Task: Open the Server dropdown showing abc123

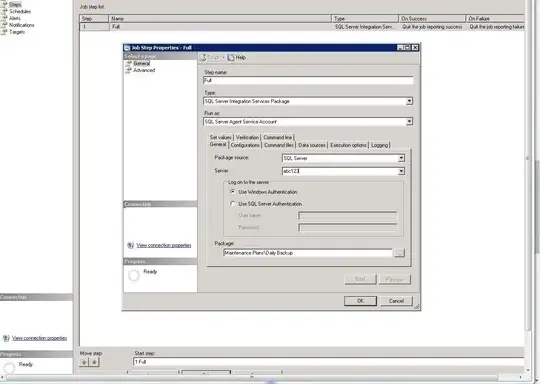Action: pos(401,171)
